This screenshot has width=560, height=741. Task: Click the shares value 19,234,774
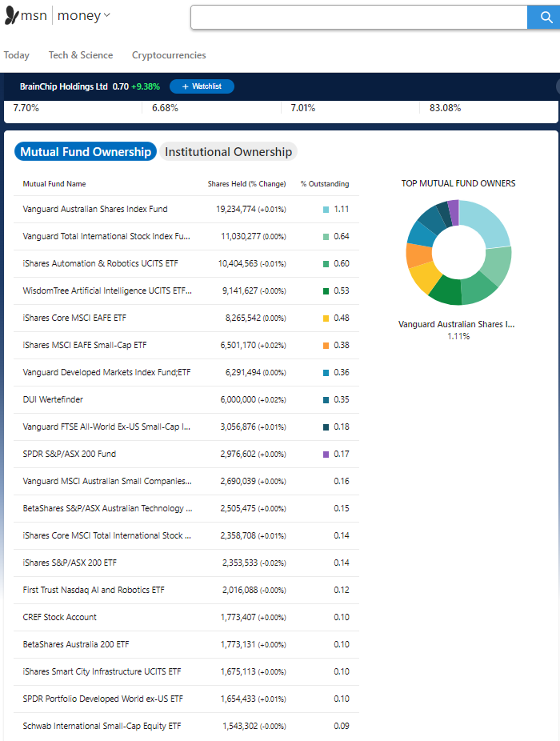point(236,210)
